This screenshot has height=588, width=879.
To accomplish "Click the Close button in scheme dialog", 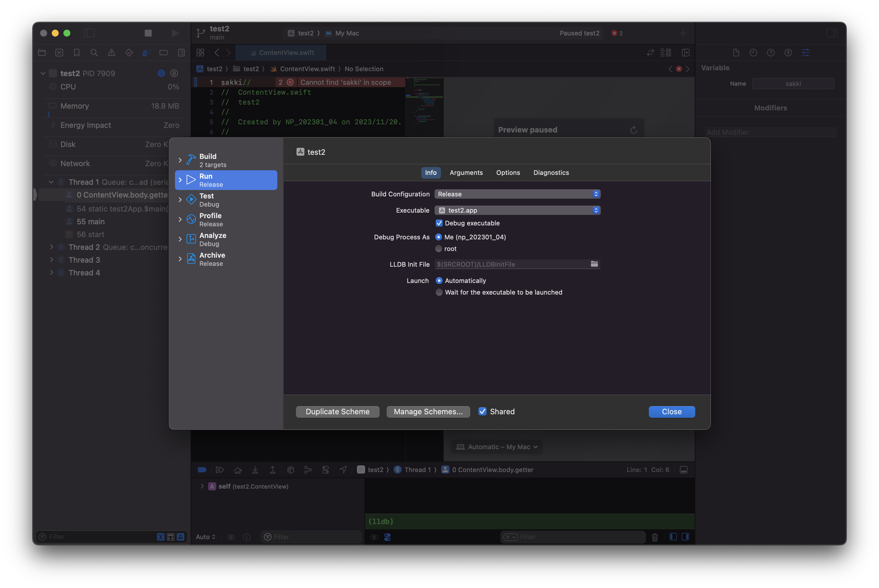I will tap(671, 411).
